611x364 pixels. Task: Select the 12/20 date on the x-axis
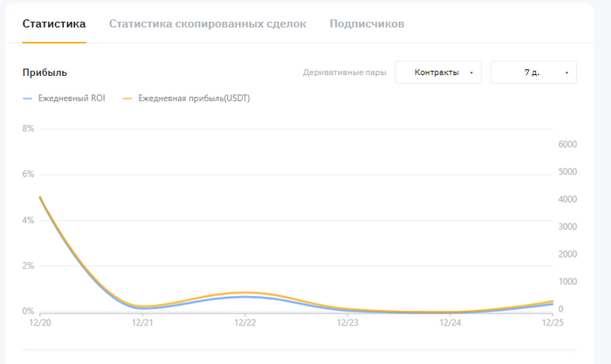(40, 322)
